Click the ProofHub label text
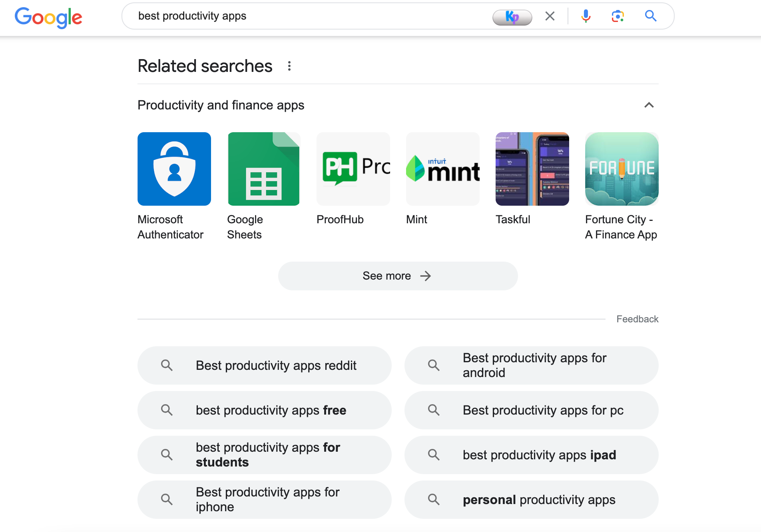 click(x=340, y=219)
